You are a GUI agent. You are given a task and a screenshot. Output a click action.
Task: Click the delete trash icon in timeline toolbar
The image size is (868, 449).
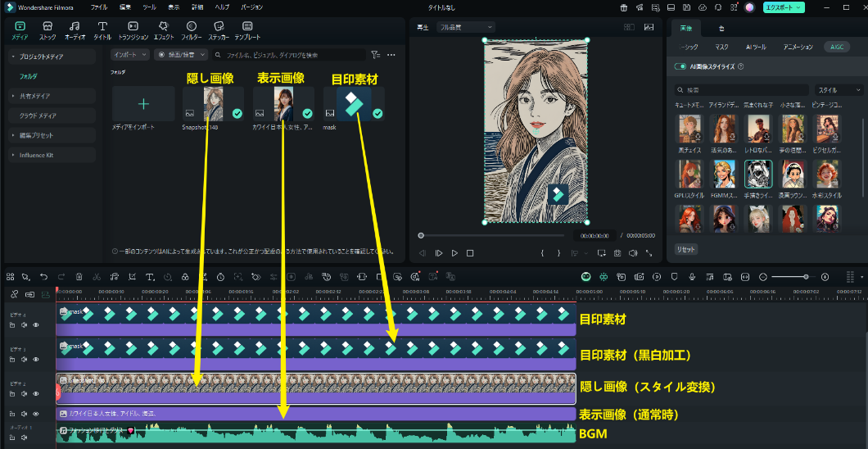coord(79,276)
